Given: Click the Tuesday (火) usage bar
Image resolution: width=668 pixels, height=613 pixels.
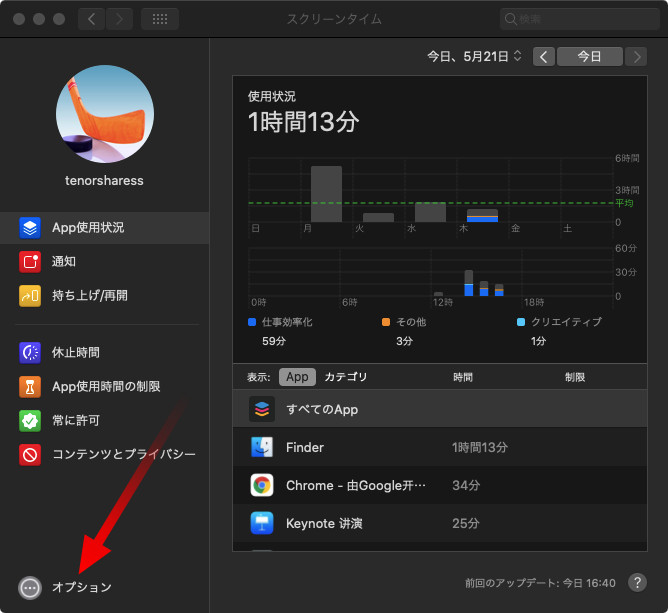Looking at the screenshot, I should 378,217.
